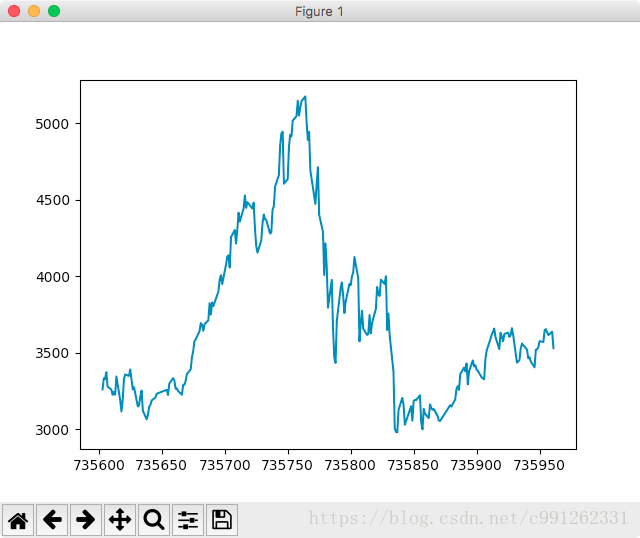640x538 pixels.
Task: Click the 5000 y-axis label
Action: (52, 124)
